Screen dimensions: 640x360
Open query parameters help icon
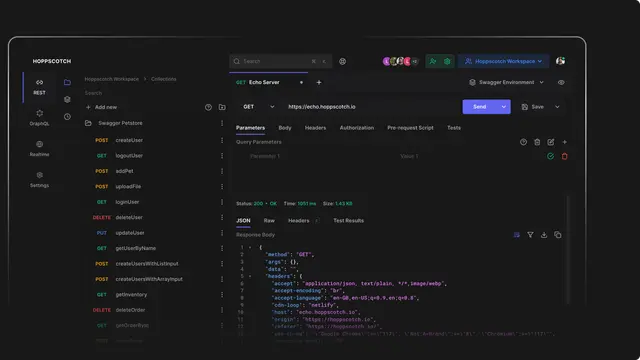pos(523,142)
